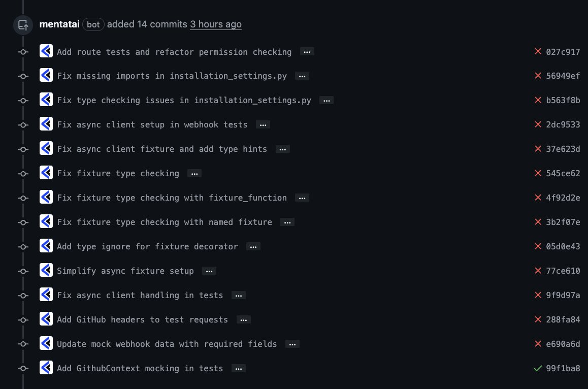Open commit 'Add GithubContext mocking in tests'

[x=140, y=368]
